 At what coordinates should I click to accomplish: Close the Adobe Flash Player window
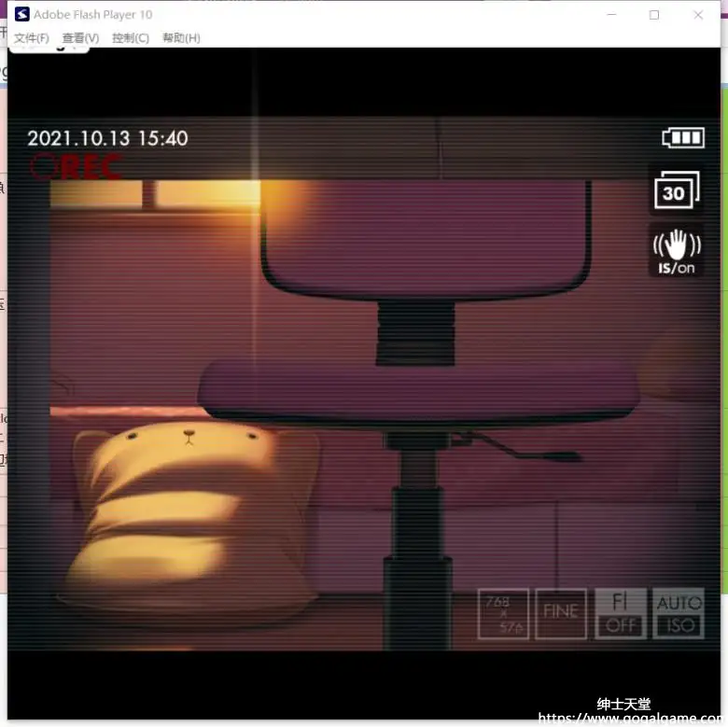[x=698, y=15]
